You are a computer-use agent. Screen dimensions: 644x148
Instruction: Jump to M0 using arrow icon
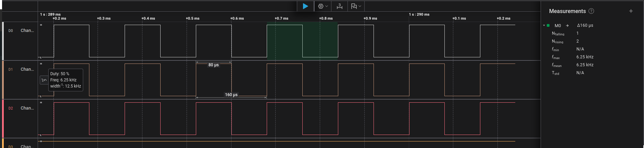click(567, 25)
